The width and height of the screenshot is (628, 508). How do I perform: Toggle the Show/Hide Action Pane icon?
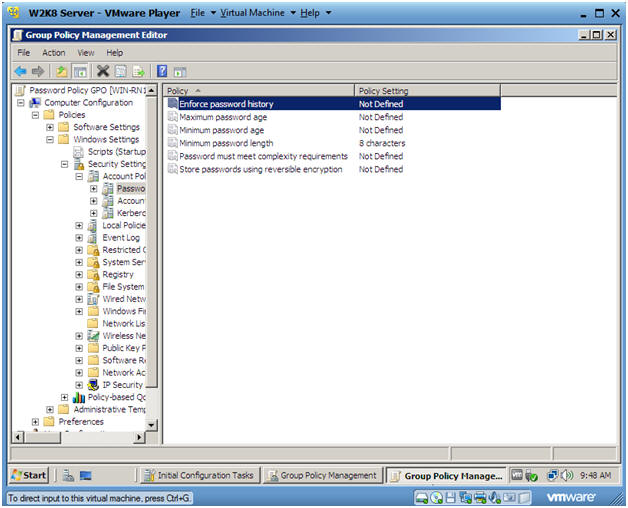[x=180, y=72]
